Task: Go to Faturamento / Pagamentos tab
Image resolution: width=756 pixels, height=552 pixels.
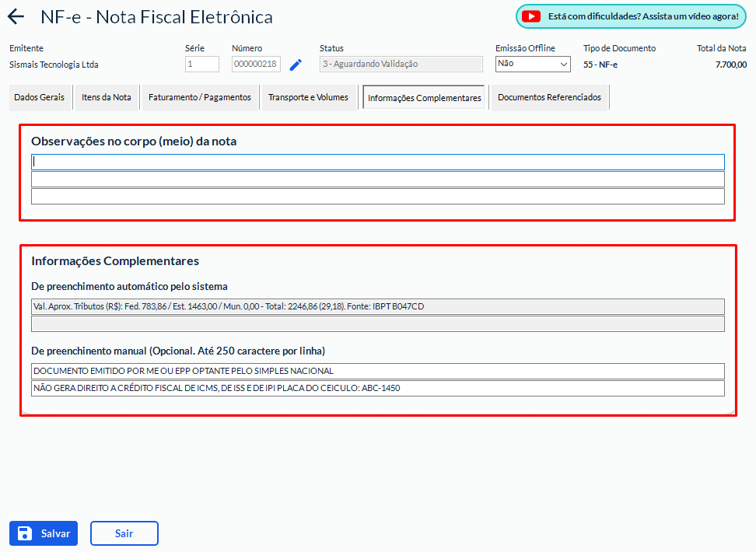Action: (200, 98)
